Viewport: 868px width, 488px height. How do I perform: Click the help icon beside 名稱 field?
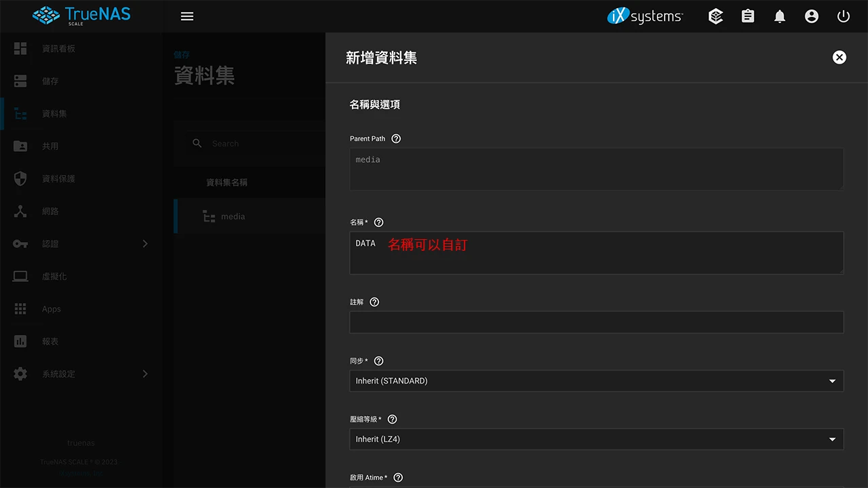tap(378, 222)
